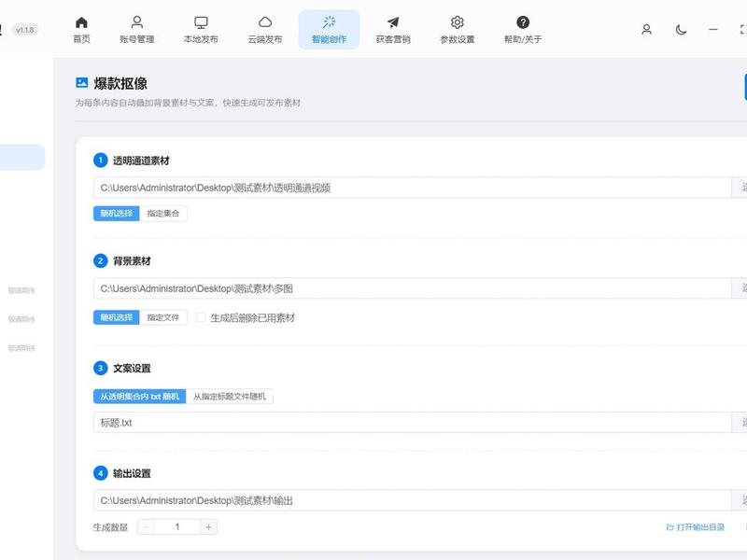The height and width of the screenshot is (560, 747).
Task: Increase 生成数量 with the plus button
Action: click(x=208, y=527)
